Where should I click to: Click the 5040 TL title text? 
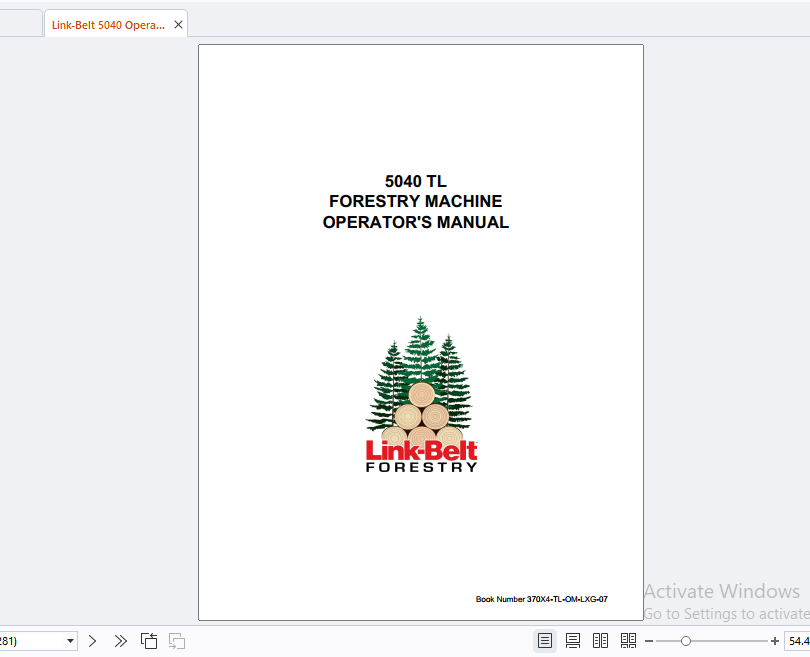pos(416,181)
